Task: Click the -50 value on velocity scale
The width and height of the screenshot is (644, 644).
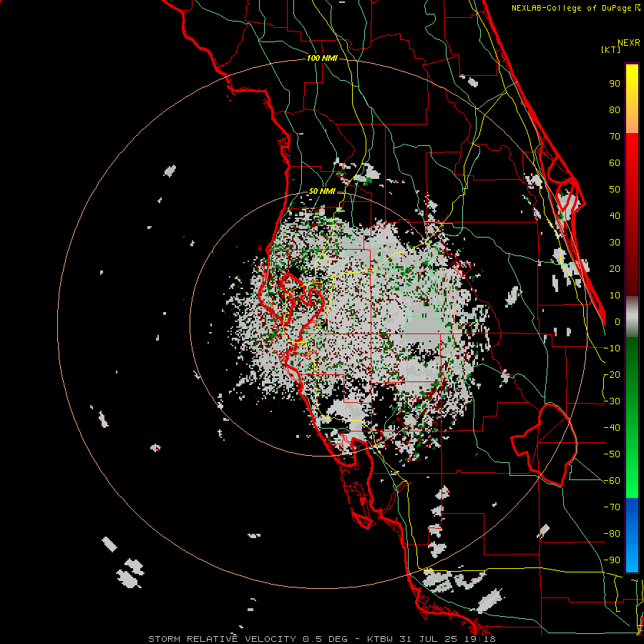Action: tap(612, 454)
